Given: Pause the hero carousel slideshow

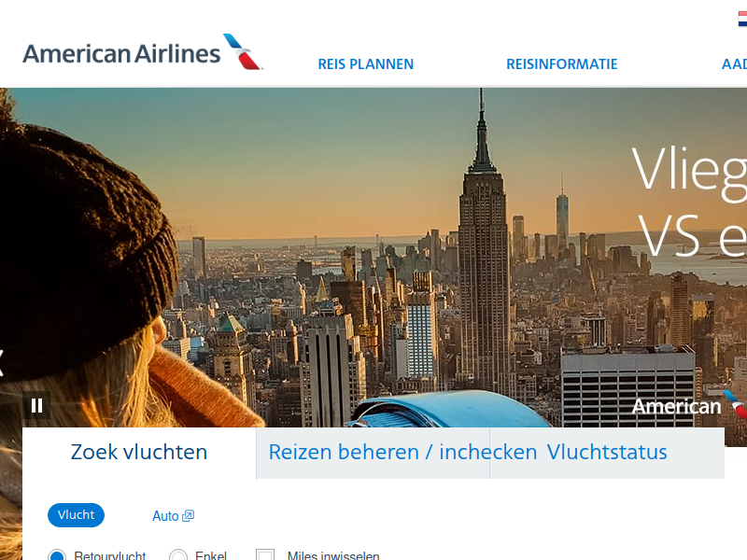Looking at the screenshot, I should click(x=36, y=406).
